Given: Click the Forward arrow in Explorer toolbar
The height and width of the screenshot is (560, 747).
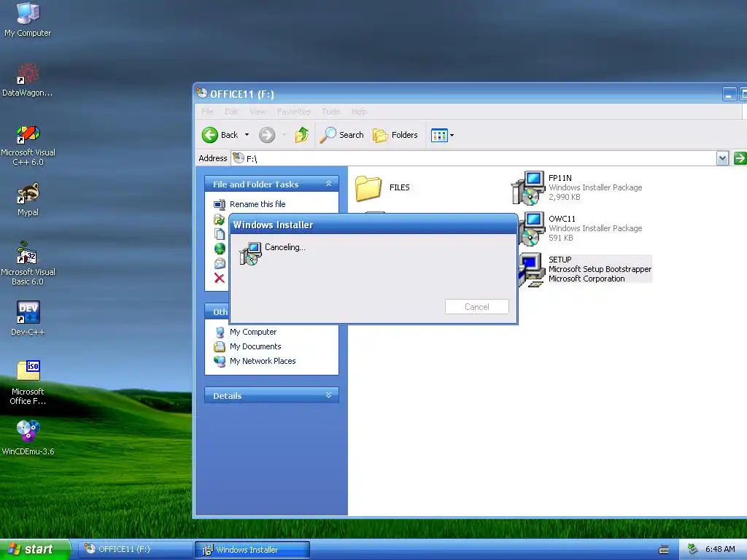Looking at the screenshot, I should point(267,135).
